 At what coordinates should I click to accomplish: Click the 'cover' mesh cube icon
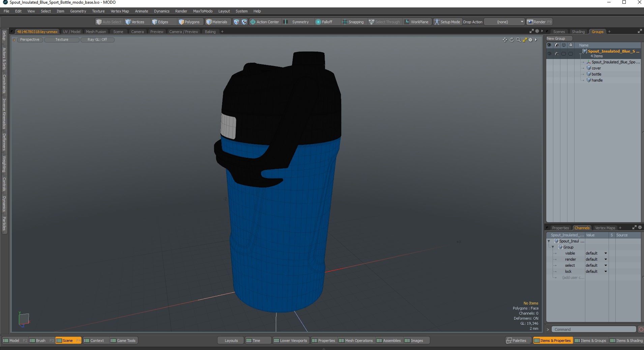[x=589, y=68]
